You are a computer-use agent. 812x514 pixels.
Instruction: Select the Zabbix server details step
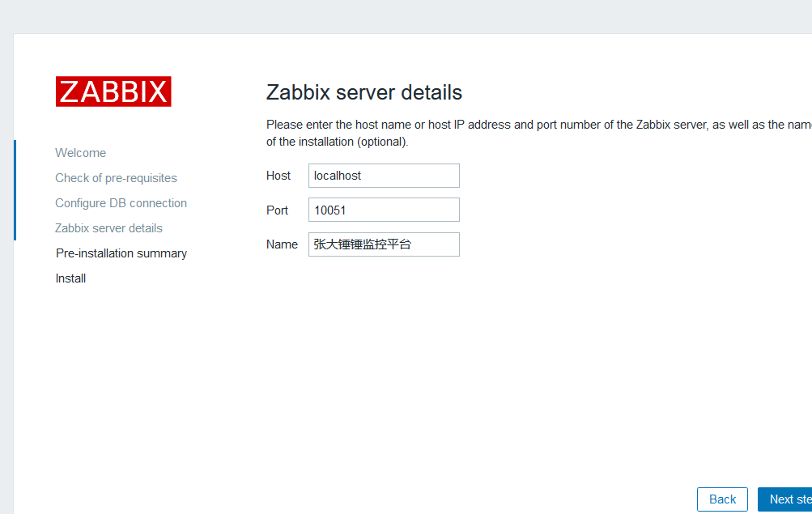[x=108, y=227]
